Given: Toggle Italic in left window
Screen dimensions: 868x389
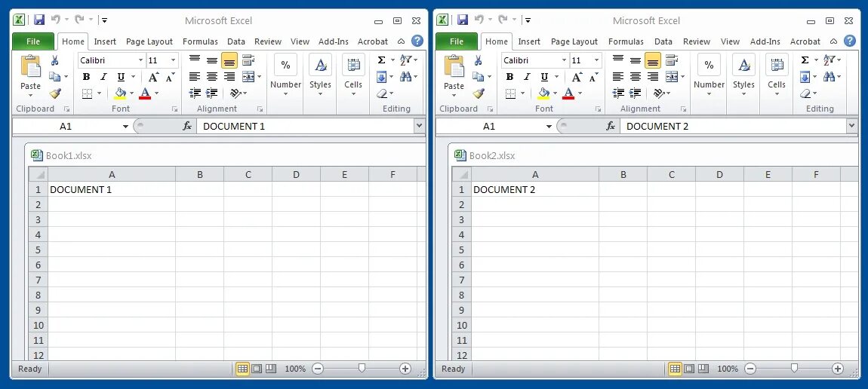Looking at the screenshot, I should [x=103, y=77].
